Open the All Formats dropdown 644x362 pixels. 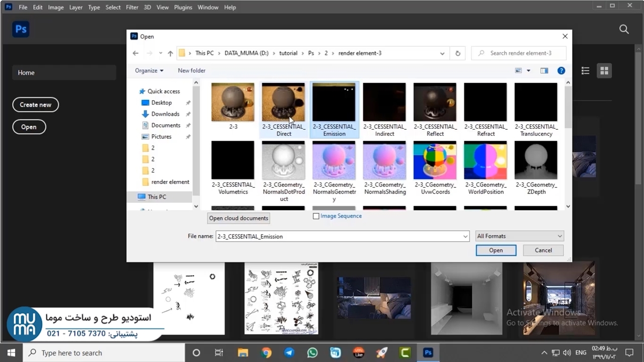519,236
